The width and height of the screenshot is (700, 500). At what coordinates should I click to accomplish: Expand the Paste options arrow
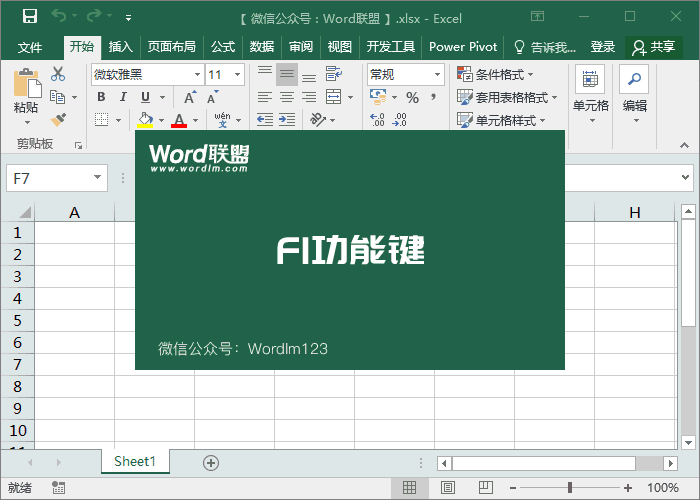pos(27,122)
